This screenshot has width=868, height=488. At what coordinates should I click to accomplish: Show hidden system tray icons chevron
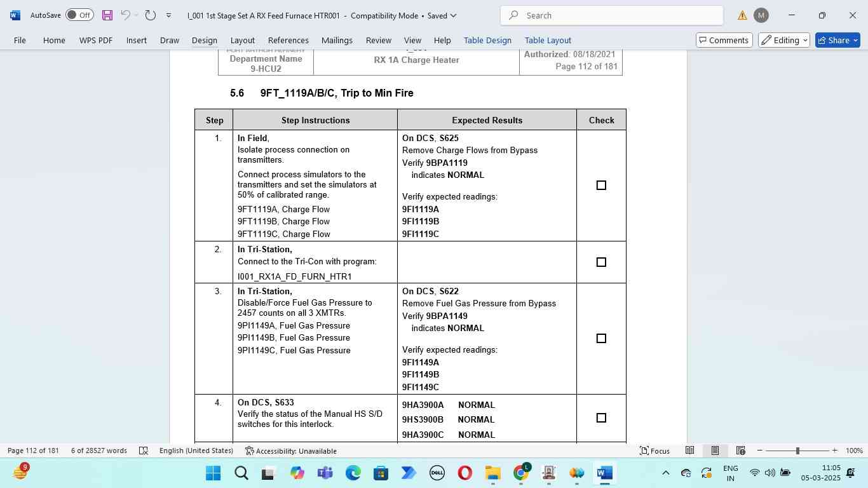point(665,473)
